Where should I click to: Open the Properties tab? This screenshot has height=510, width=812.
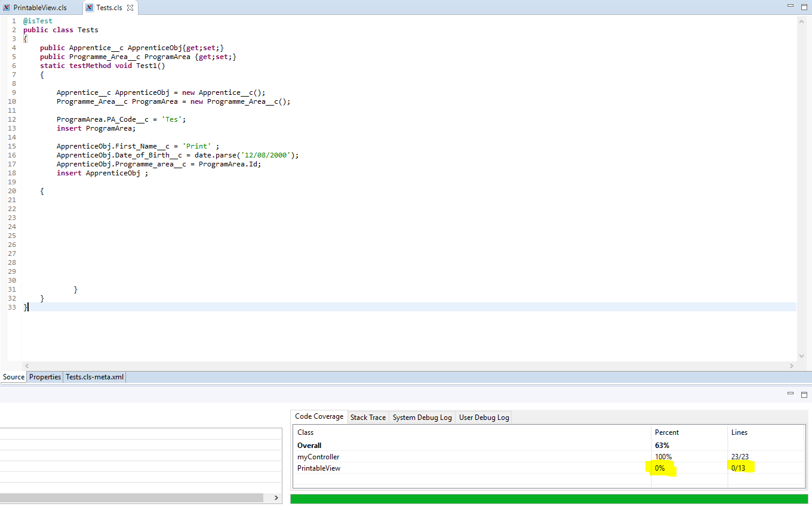point(45,377)
